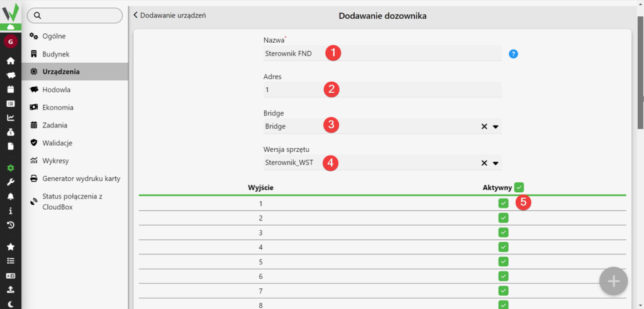Click the blue help question mark icon
This screenshot has width=644, height=309.
(513, 54)
